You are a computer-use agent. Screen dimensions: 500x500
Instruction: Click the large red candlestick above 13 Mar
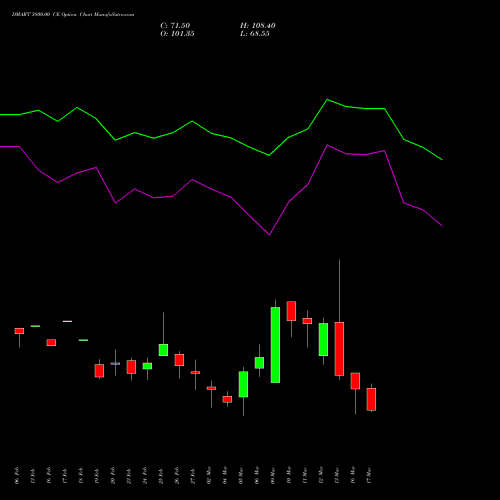coord(339,349)
